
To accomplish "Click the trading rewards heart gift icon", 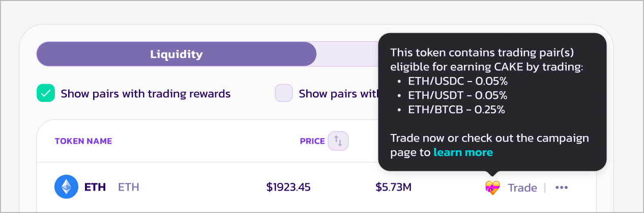I will click(492, 188).
